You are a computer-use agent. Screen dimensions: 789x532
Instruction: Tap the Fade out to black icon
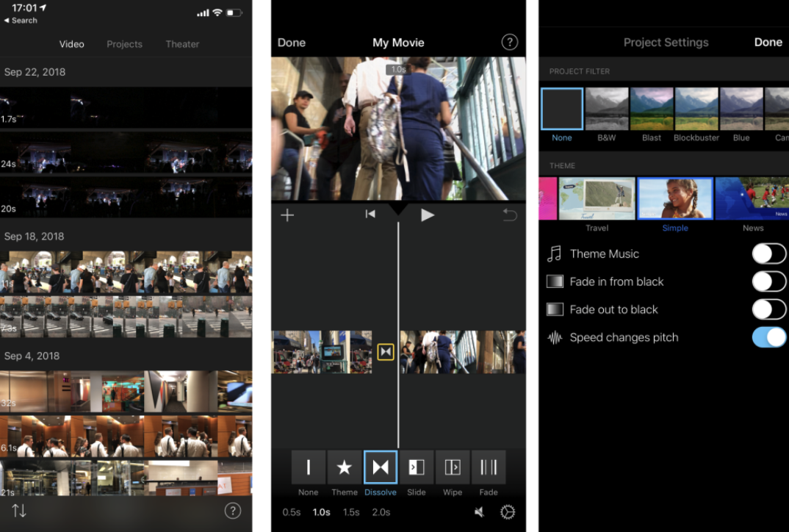pos(555,309)
